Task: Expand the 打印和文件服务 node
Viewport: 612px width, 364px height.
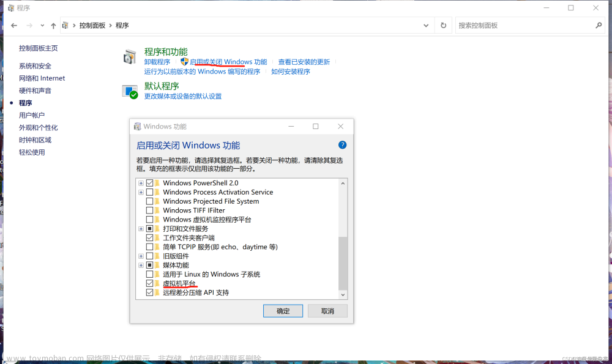Action: (141, 229)
